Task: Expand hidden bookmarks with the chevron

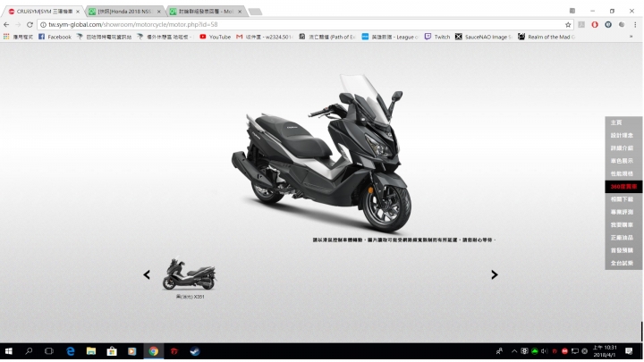Action: point(631,37)
